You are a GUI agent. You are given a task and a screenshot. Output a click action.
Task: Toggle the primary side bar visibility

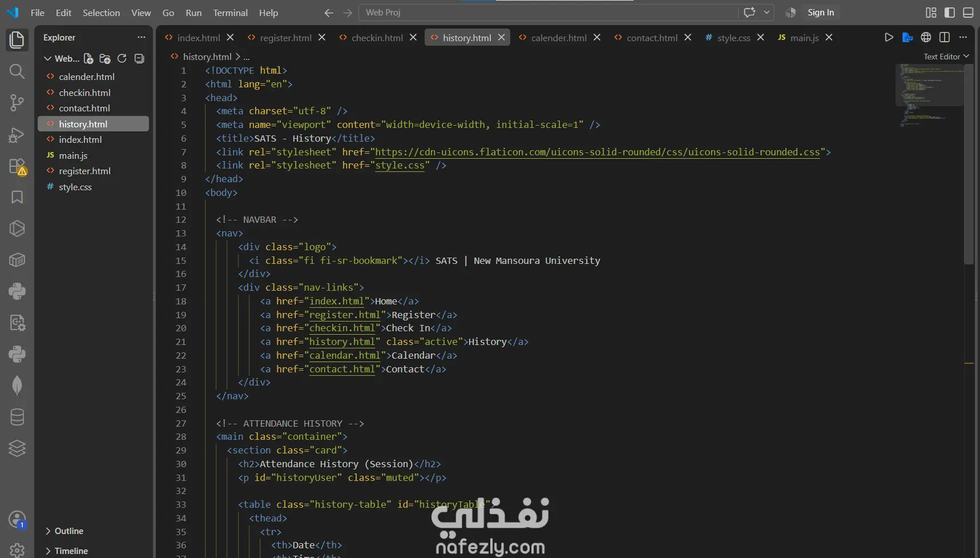coord(950,13)
